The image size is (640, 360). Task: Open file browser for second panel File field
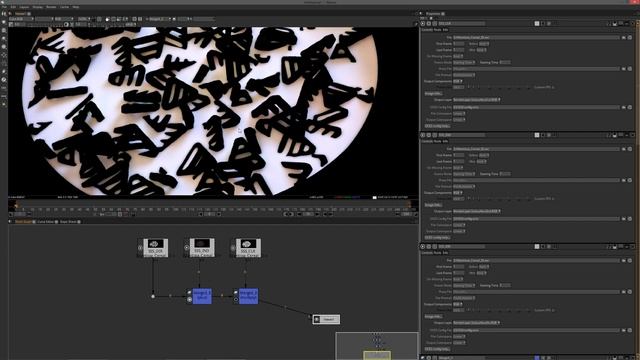[x=624, y=149]
